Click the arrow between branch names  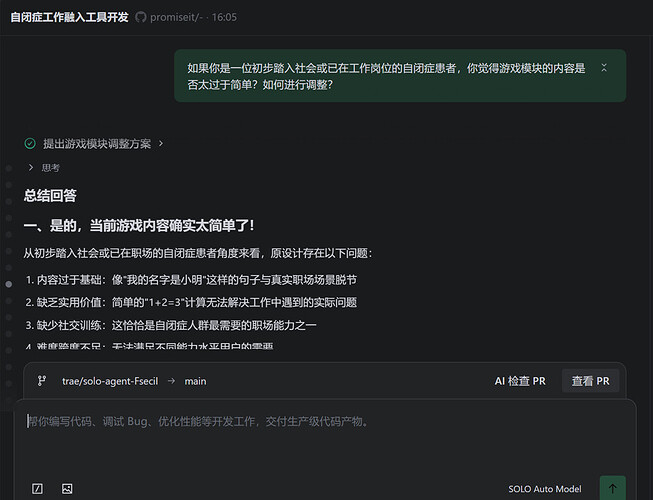coord(171,381)
